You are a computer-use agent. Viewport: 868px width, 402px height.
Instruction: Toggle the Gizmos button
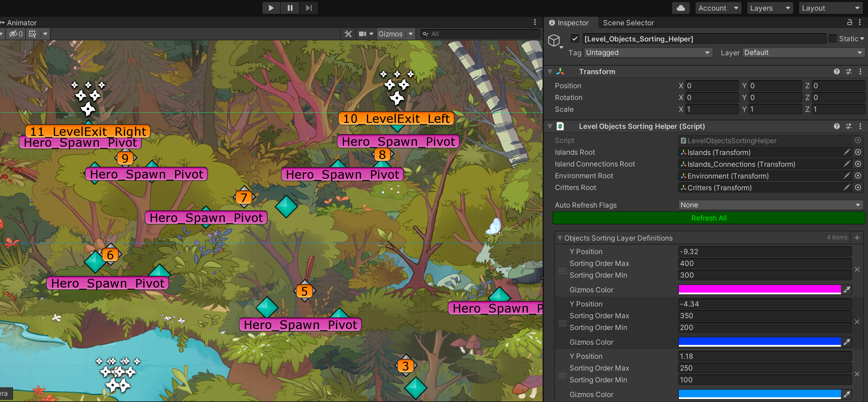[390, 34]
